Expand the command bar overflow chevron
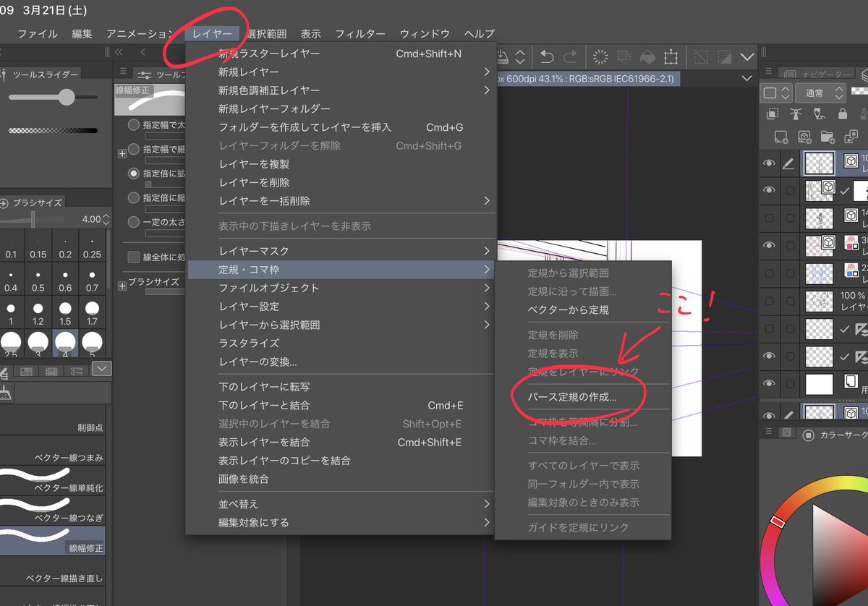This screenshot has width=868, height=606. (x=747, y=56)
